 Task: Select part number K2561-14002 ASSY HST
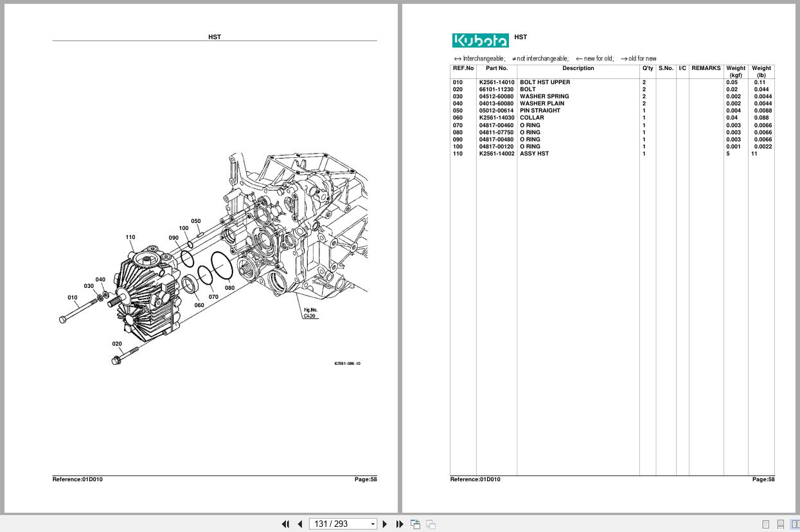496,154
